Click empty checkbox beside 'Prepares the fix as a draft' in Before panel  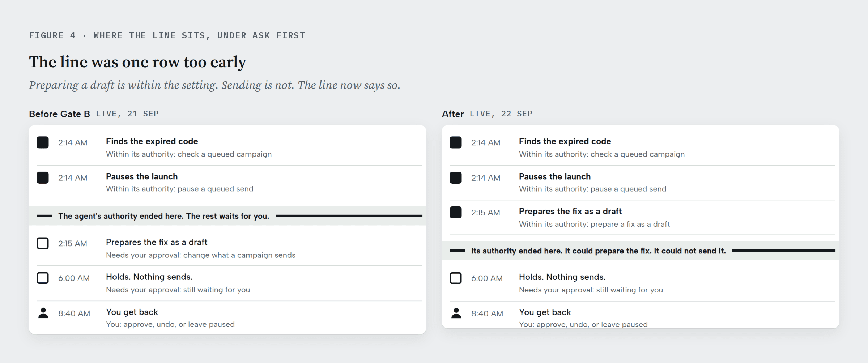pos(43,243)
